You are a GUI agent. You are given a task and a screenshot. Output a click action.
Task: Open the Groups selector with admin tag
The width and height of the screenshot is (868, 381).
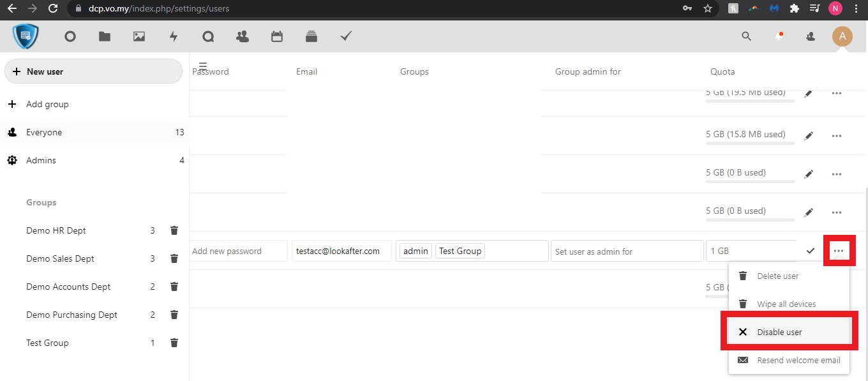tap(472, 251)
